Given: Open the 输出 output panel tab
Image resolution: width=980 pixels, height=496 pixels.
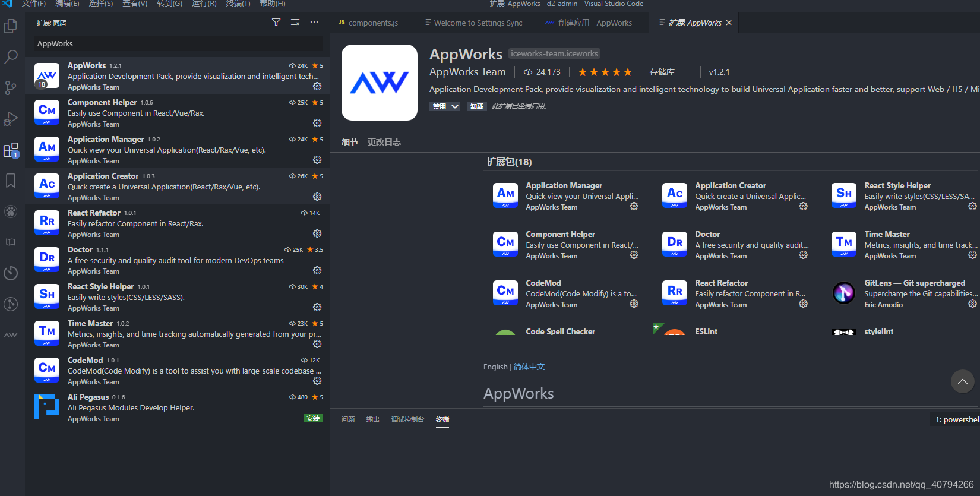Looking at the screenshot, I should point(373,419).
